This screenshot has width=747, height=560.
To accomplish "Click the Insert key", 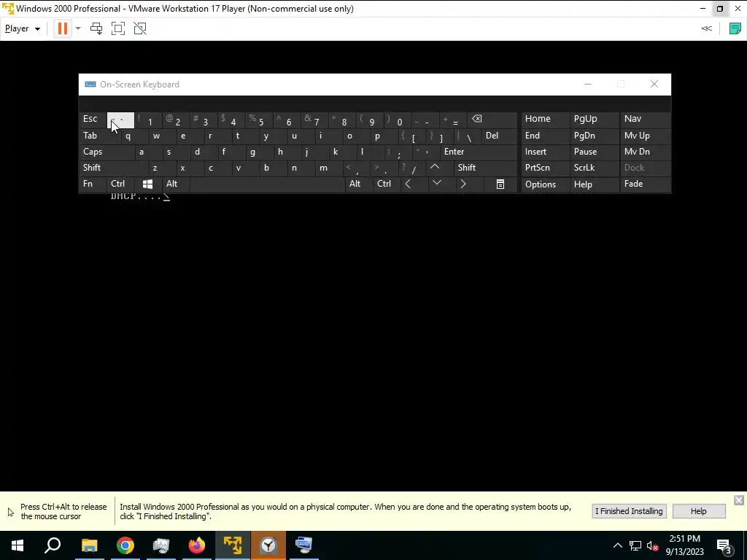I will click(545, 152).
